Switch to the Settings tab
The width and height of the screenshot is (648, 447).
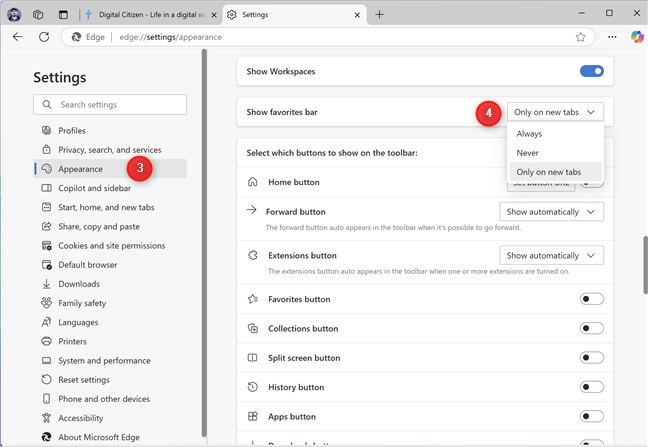pyautogui.click(x=295, y=15)
